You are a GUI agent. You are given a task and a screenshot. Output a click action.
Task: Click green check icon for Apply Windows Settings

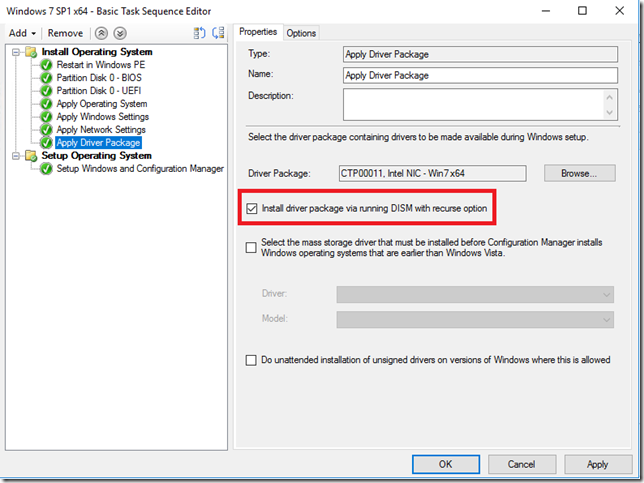click(x=46, y=117)
